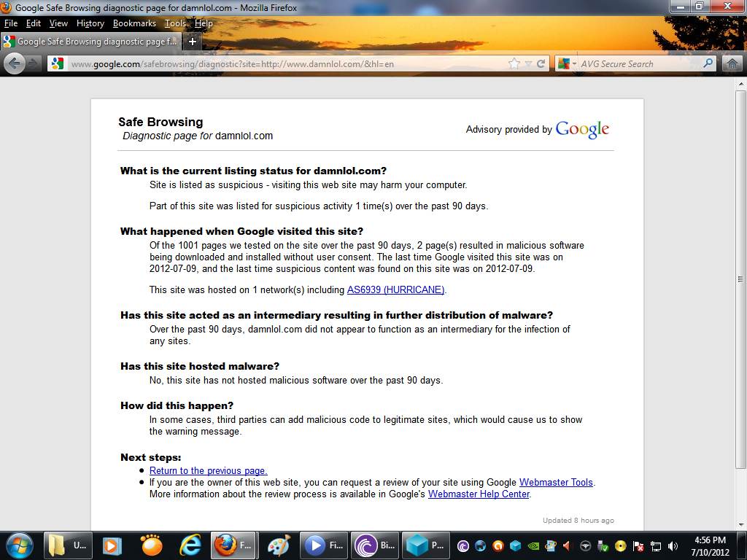This screenshot has height=560, width=747.
Task: Click the Firefox back arrow button
Action: pyautogui.click(x=14, y=63)
